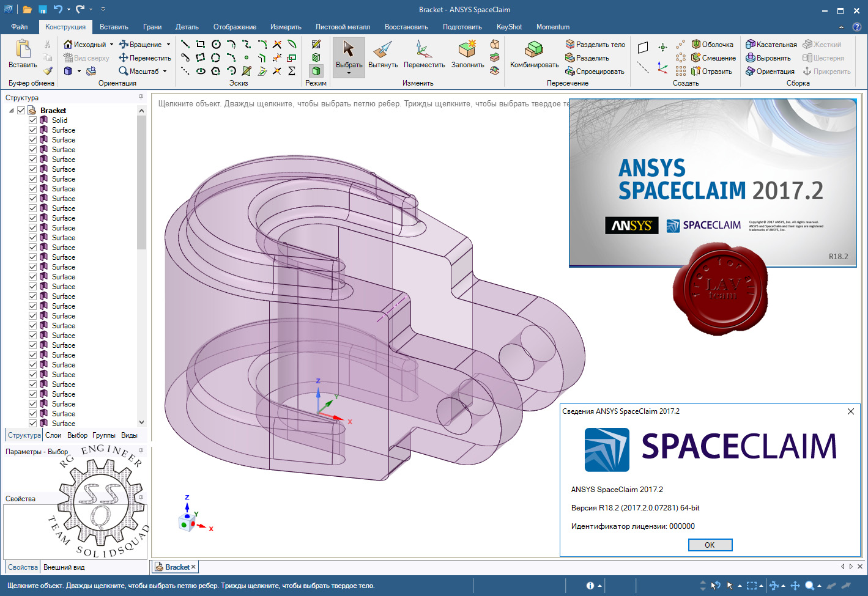
Task: Click the Выровнять assembly button
Action: coord(768,57)
